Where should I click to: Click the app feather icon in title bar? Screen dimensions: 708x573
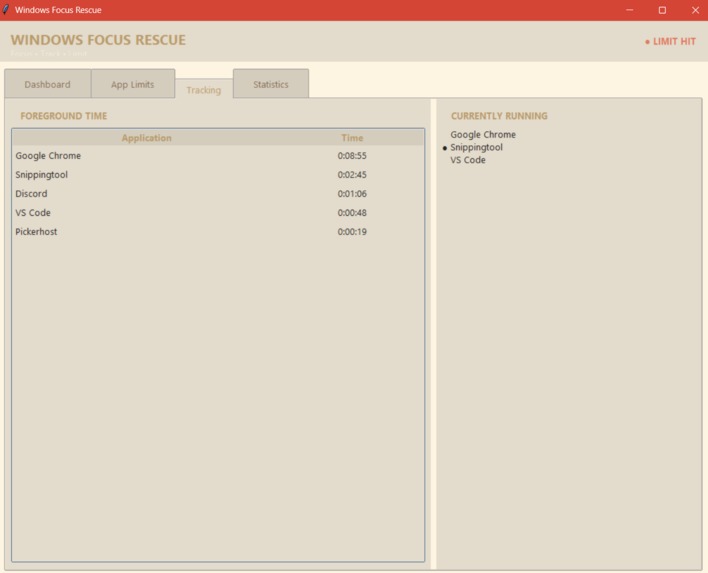pos(5,9)
